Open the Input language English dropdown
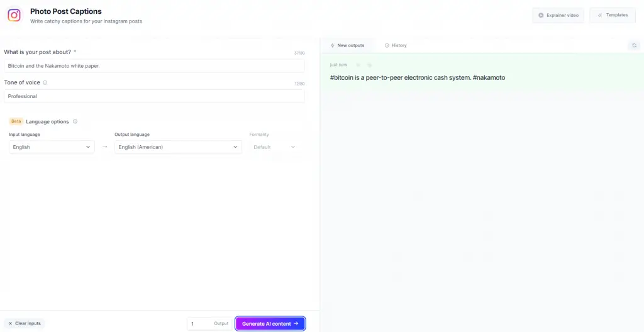 point(52,147)
